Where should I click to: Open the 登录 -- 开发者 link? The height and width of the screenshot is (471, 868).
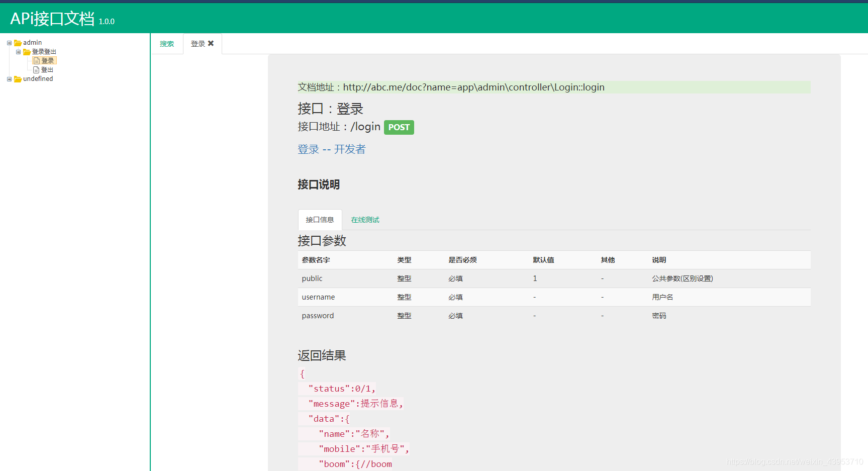pyautogui.click(x=332, y=149)
